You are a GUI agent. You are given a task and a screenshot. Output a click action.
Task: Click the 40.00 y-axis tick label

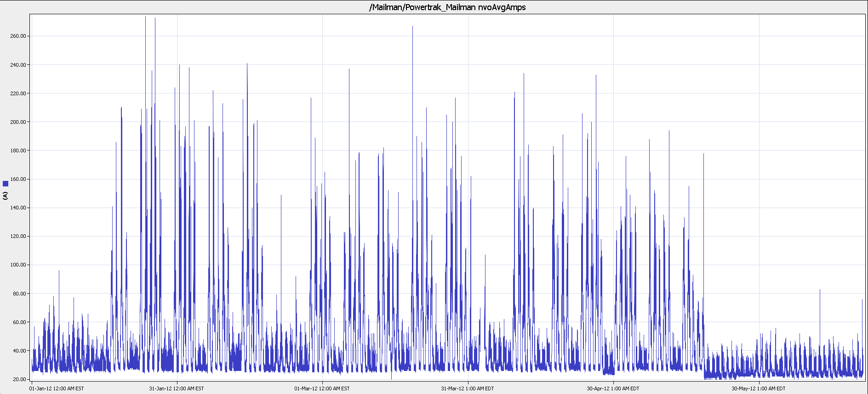tap(19, 351)
